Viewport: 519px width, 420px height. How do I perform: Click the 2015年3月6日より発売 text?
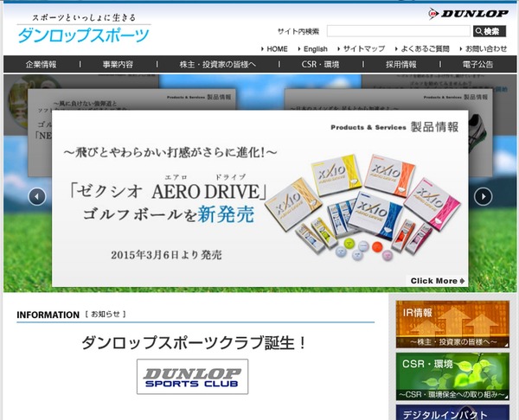(x=166, y=255)
